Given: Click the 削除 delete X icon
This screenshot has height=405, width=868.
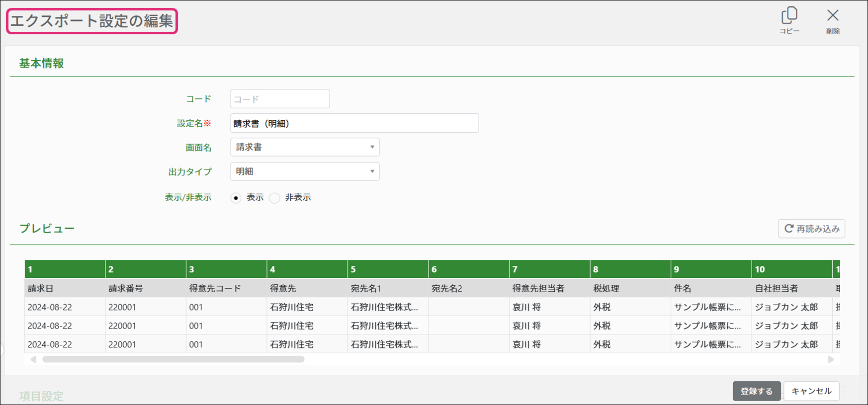Looking at the screenshot, I should 833,16.
